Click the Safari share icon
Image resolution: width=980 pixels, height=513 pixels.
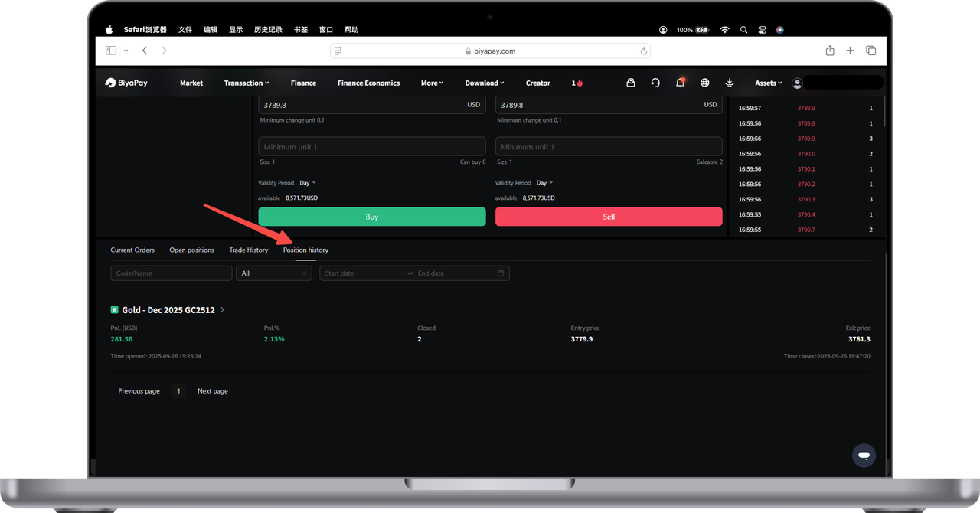coord(830,51)
